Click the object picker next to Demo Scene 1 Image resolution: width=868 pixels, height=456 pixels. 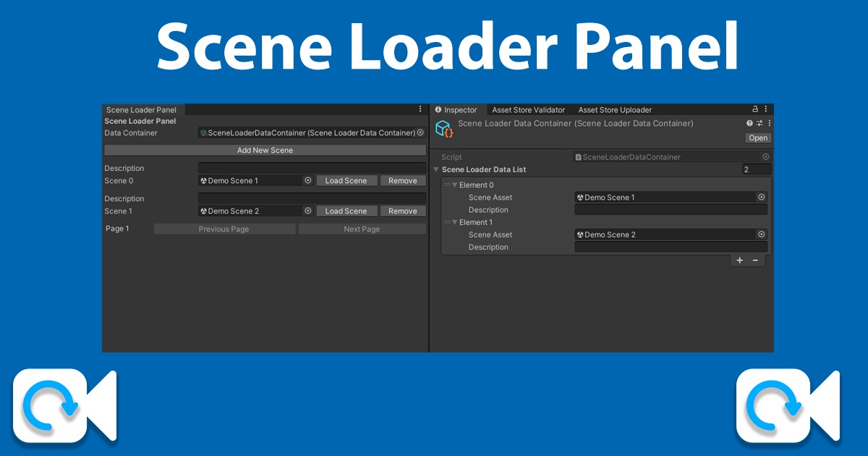[x=308, y=180]
